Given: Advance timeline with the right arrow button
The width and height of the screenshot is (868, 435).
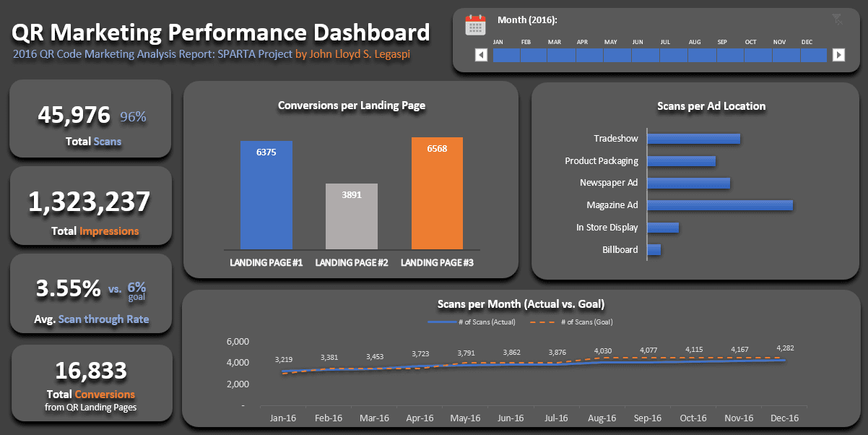Looking at the screenshot, I should [838, 55].
